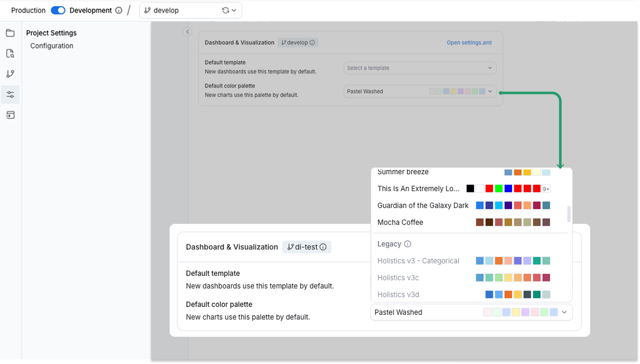
Task: Click black swatch in Extremely Long palette
Action: pyautogui.click(x=470, y=188)
